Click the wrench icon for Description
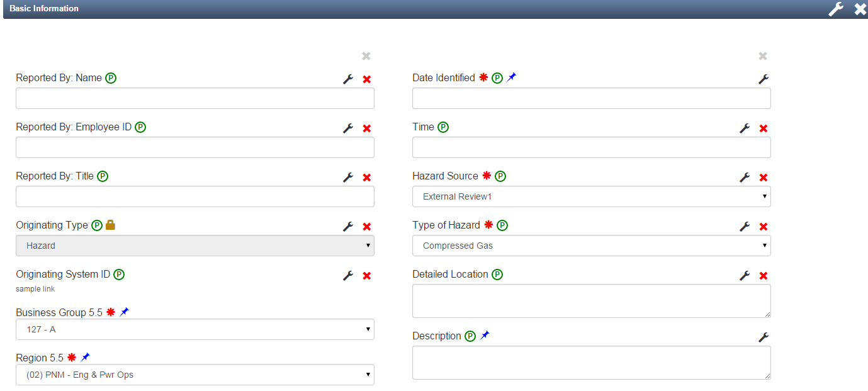This screenshot has height=391, width=868. point(764,337)
